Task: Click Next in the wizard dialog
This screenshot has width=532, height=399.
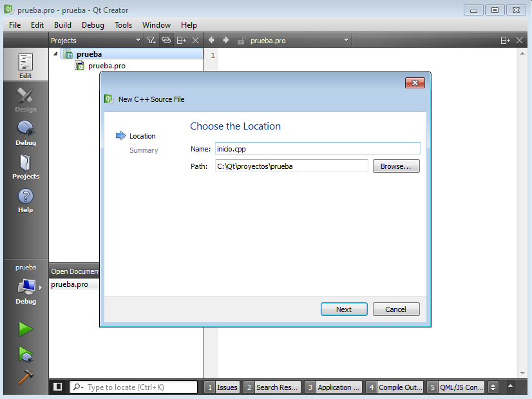Action: 344,309
